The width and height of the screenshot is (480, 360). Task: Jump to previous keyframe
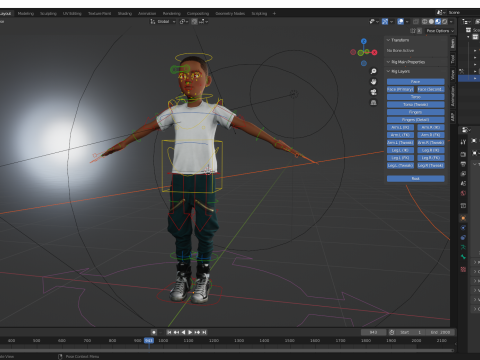(x=176, y=332)
